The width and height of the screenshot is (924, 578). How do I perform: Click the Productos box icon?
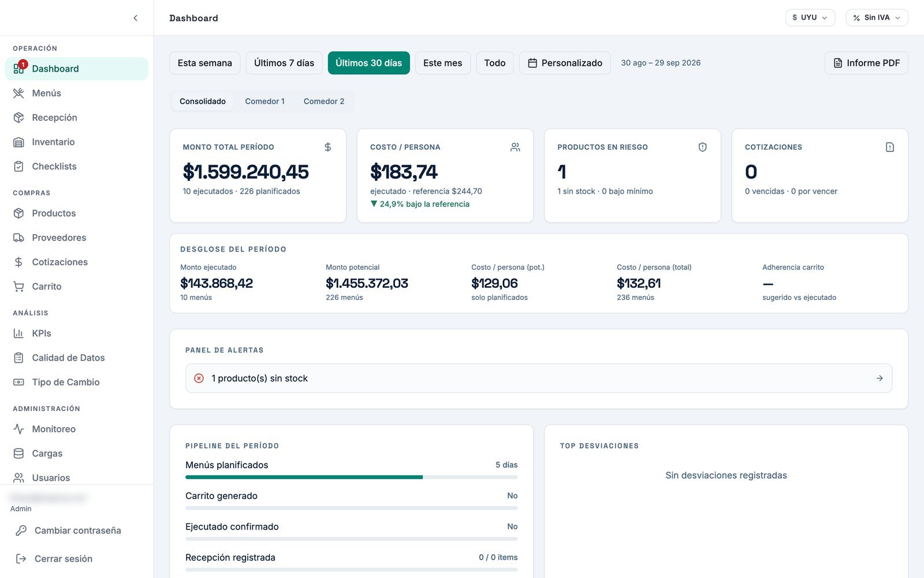[18, 213]
